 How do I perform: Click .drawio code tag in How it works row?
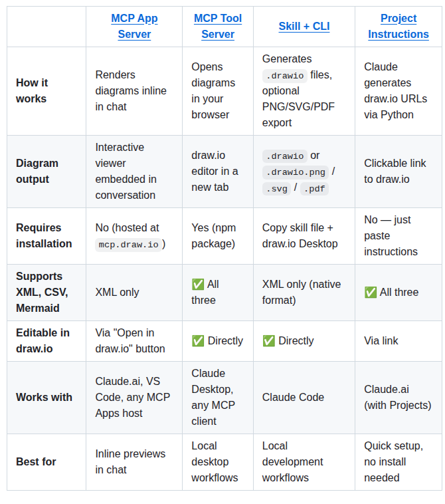284,76
